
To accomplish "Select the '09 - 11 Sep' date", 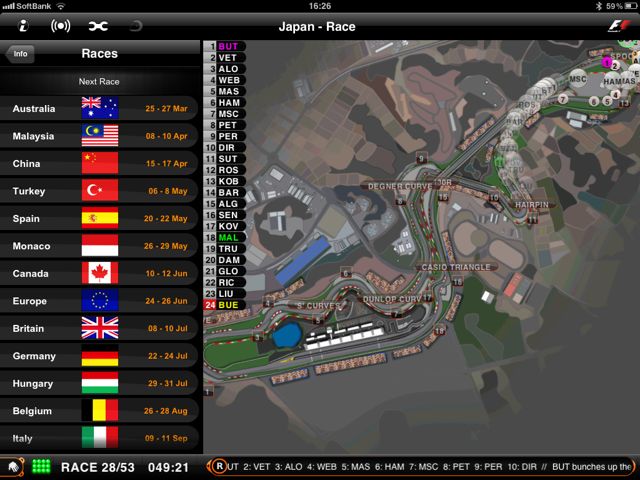I will point(166,438).
